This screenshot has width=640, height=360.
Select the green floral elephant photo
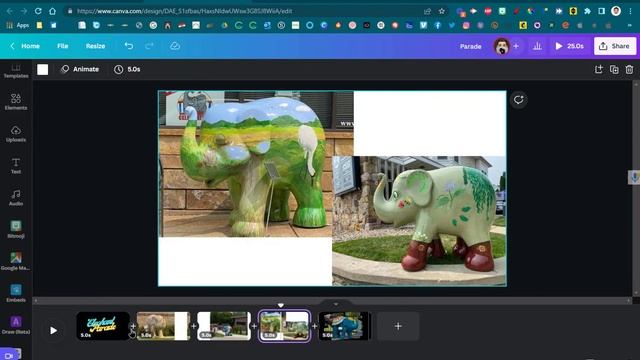pos(419,221)
